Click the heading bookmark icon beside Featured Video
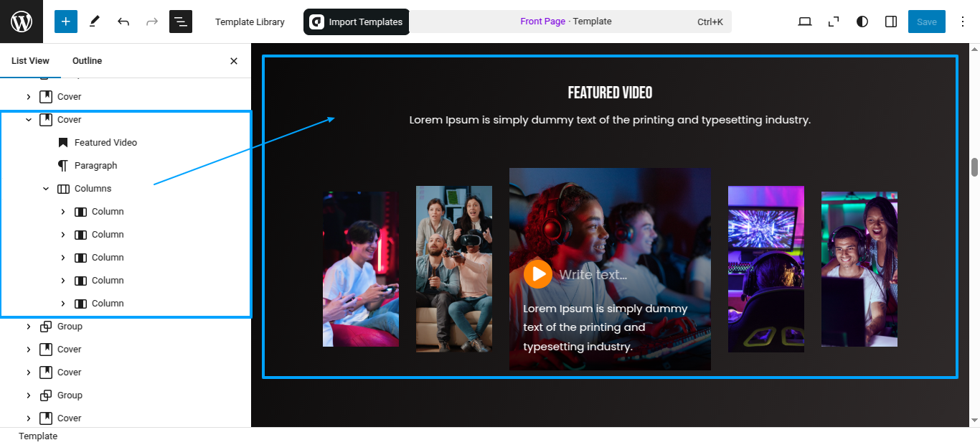 click(63, 143)
